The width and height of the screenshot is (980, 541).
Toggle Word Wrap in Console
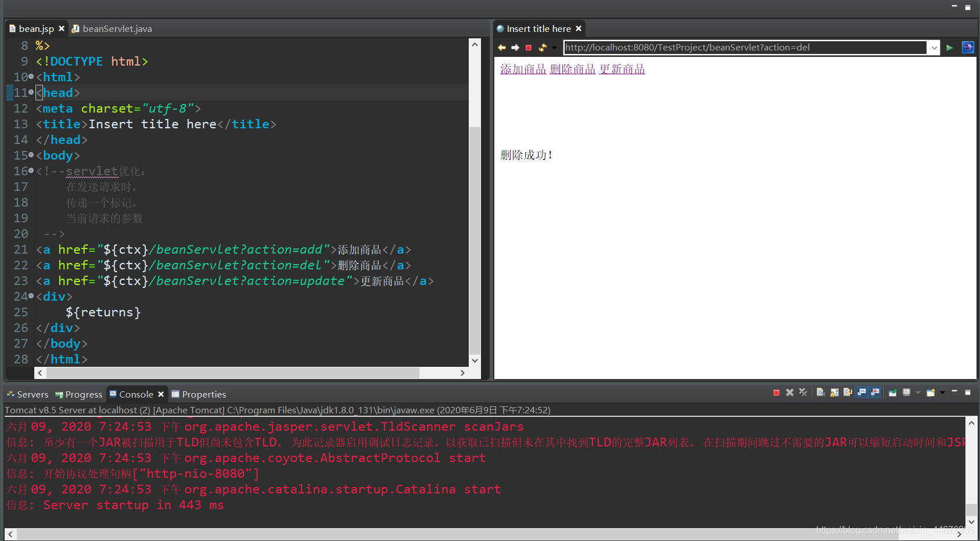[848, 393]
